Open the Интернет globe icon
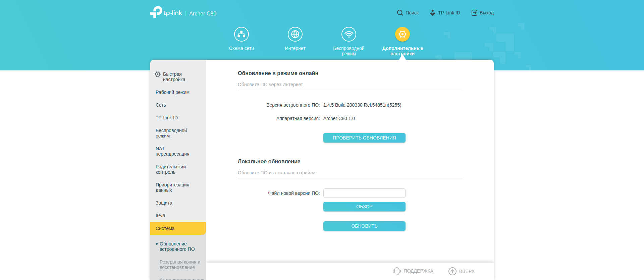 (x=295, y=34)
